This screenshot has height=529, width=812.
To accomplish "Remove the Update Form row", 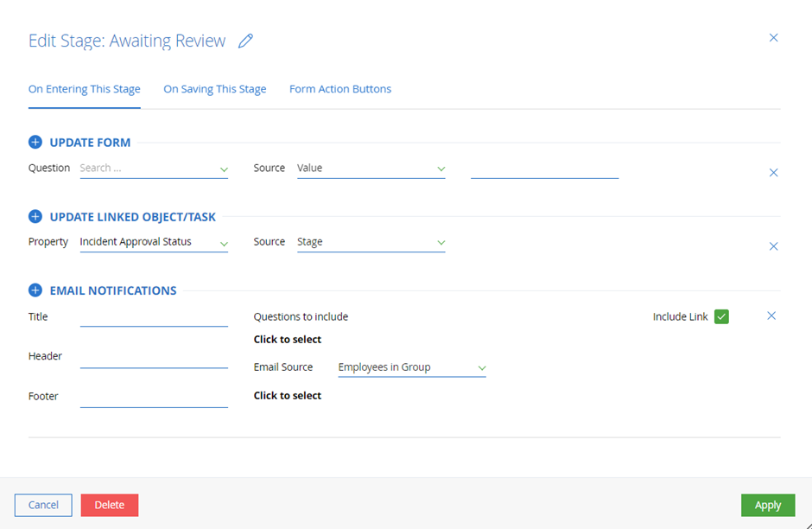I will pyautogui.click(x=773, y=173).
